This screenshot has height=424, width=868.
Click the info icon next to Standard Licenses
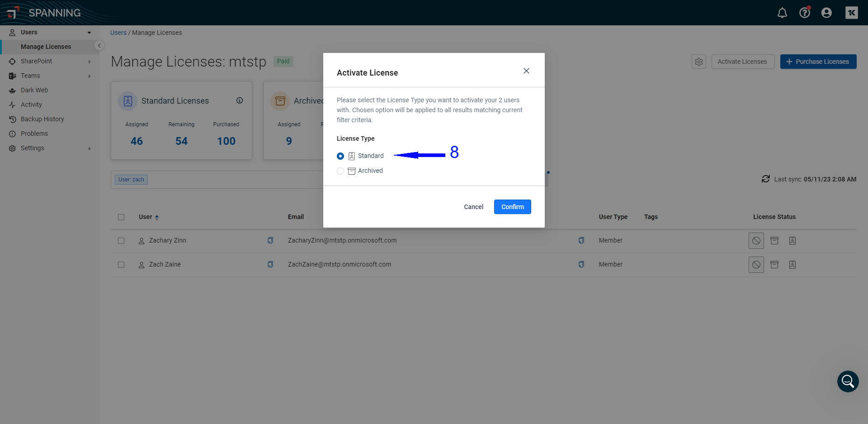(240, 100)
